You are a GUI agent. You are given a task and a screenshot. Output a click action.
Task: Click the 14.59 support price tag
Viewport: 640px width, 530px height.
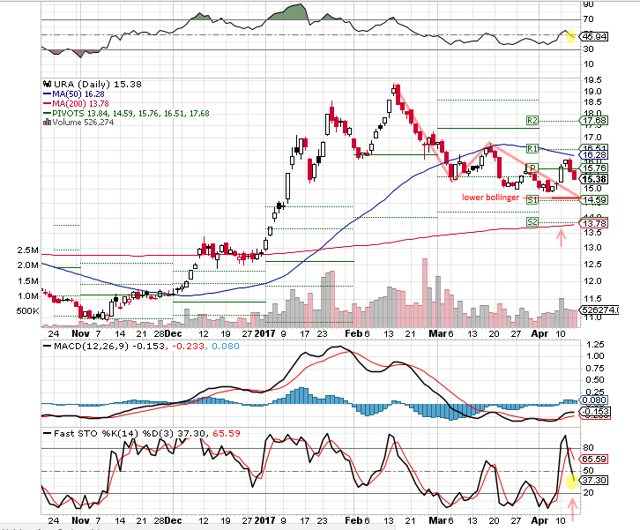(x=594, y=200)
